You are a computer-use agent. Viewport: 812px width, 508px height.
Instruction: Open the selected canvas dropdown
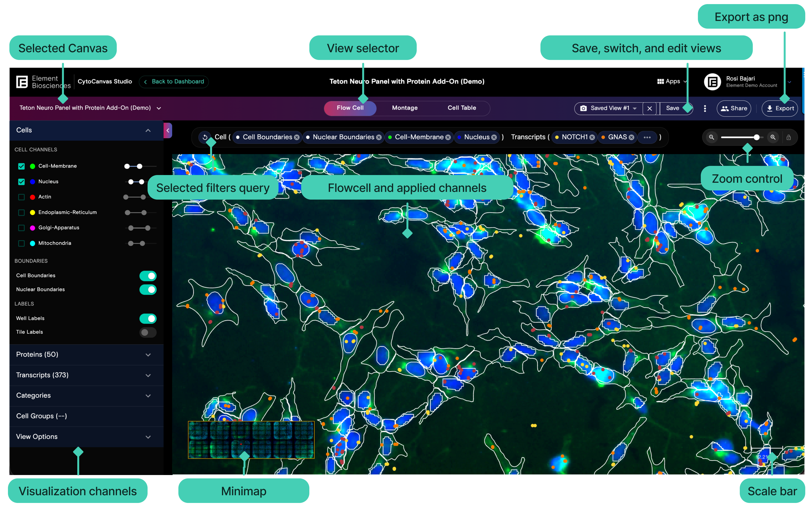(x=90, y=108)
